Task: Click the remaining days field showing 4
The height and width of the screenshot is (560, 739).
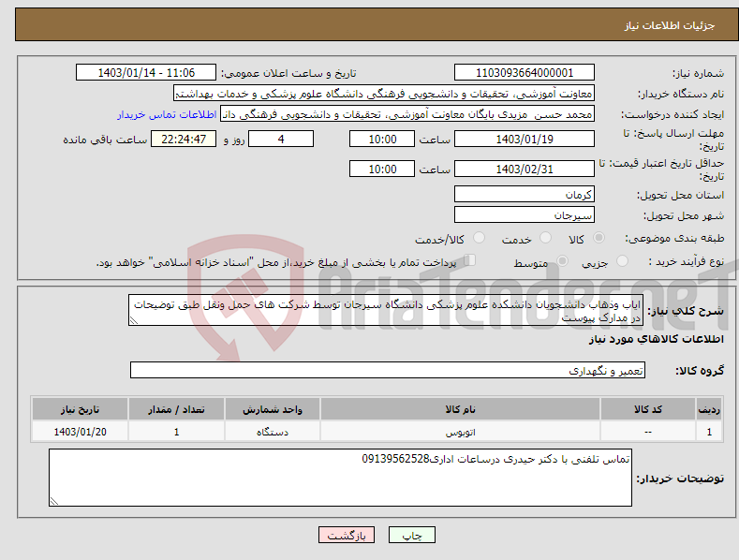Action: coord(281,139)
